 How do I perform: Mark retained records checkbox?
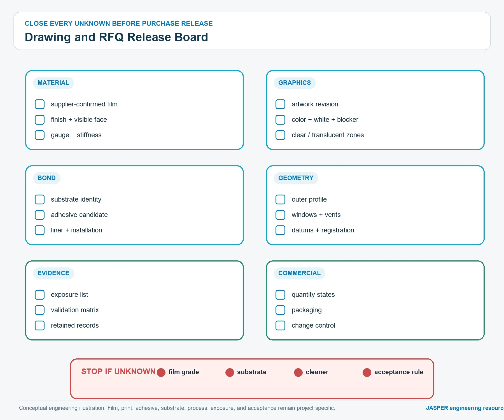[39, 325]
